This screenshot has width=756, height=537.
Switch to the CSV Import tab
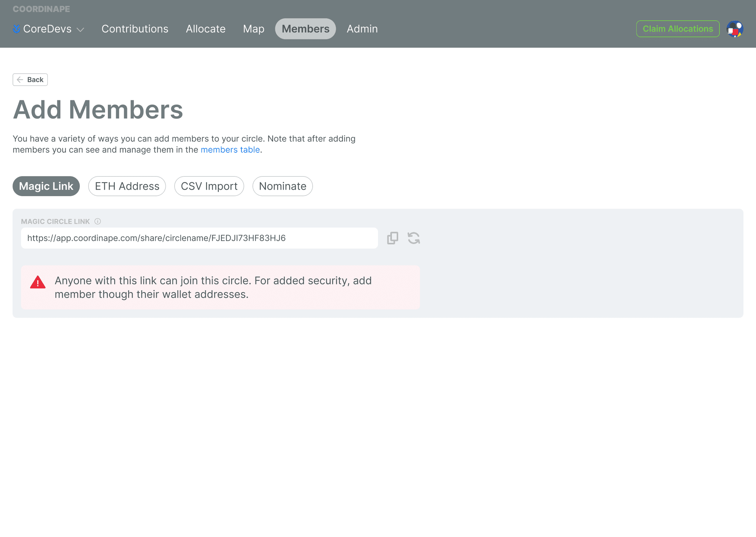pyautogui.click(x=209, y=186)
